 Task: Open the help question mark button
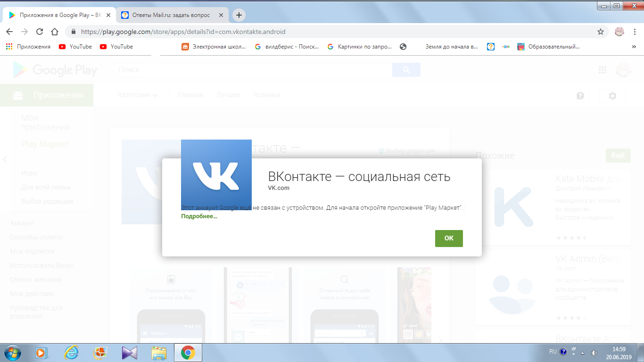580,96
